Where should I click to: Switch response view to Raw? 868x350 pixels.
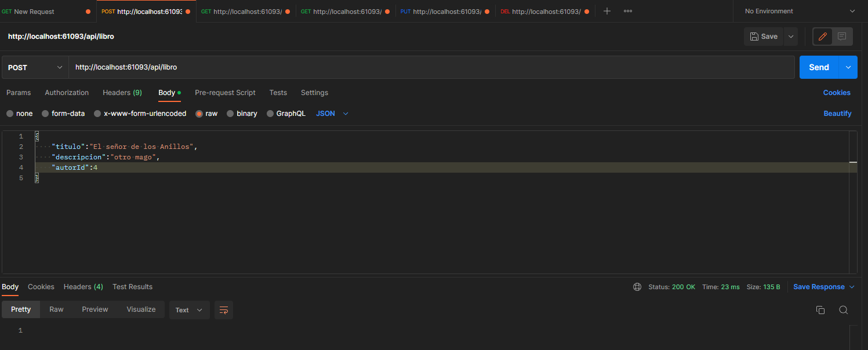tap(56, 309)
